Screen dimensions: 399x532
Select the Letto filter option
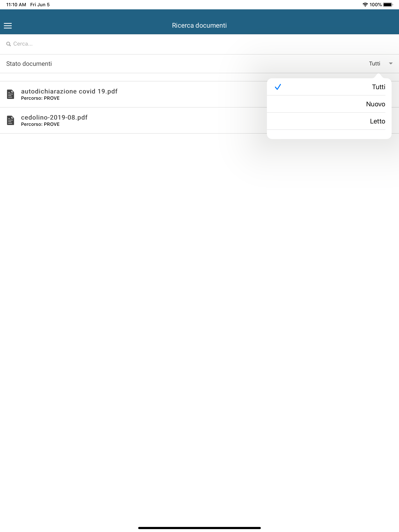(329, 121)
